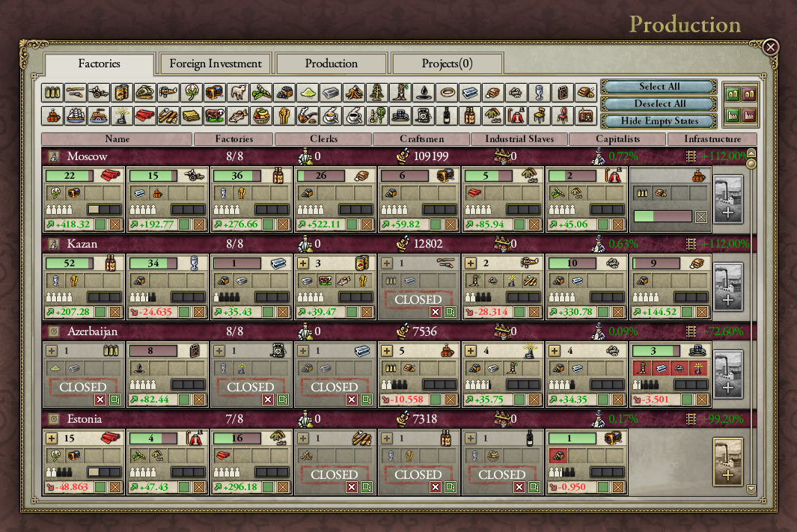
Task: Filter by fruit basket icon
Action: click(261, 116)
